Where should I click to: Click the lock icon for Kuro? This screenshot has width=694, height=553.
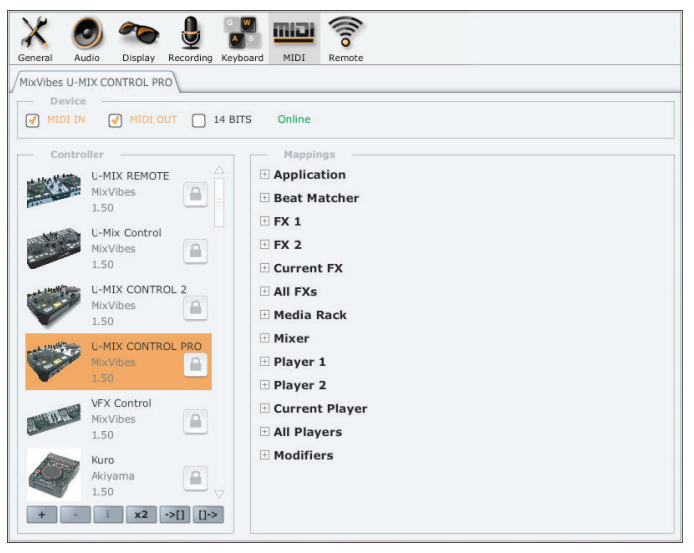pos(196,478)
